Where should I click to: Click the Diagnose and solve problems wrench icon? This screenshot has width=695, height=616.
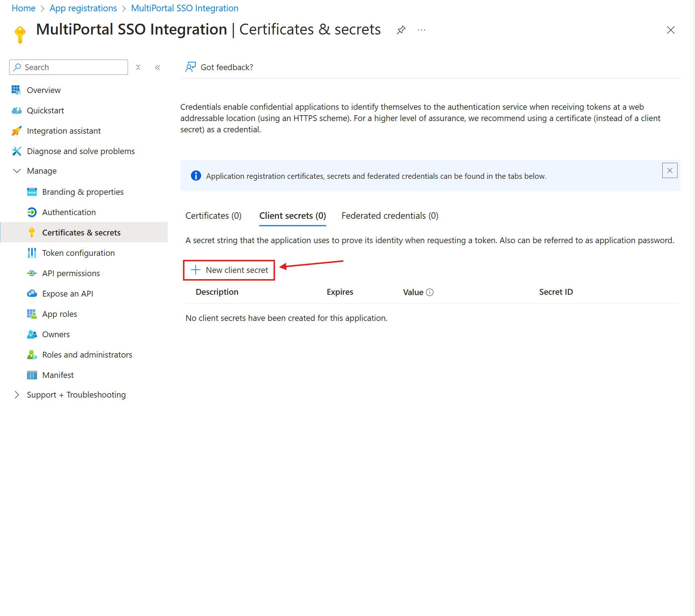point(16,151)
